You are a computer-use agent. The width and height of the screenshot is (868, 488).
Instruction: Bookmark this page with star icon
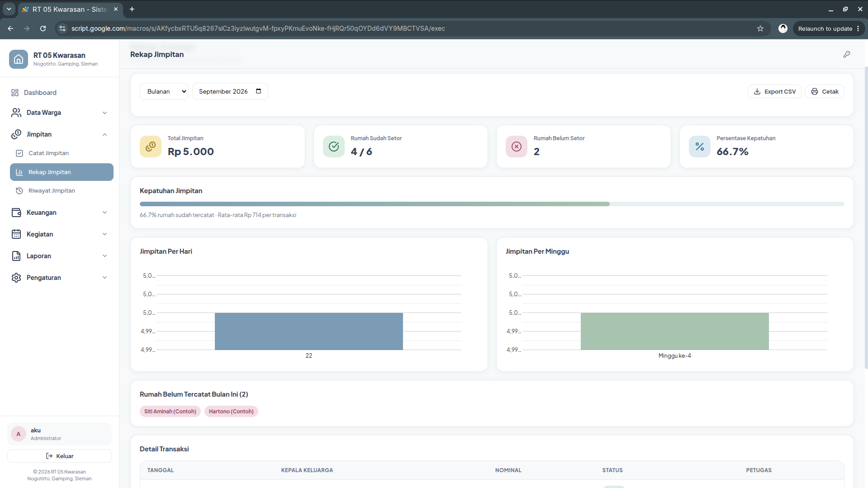760,28
